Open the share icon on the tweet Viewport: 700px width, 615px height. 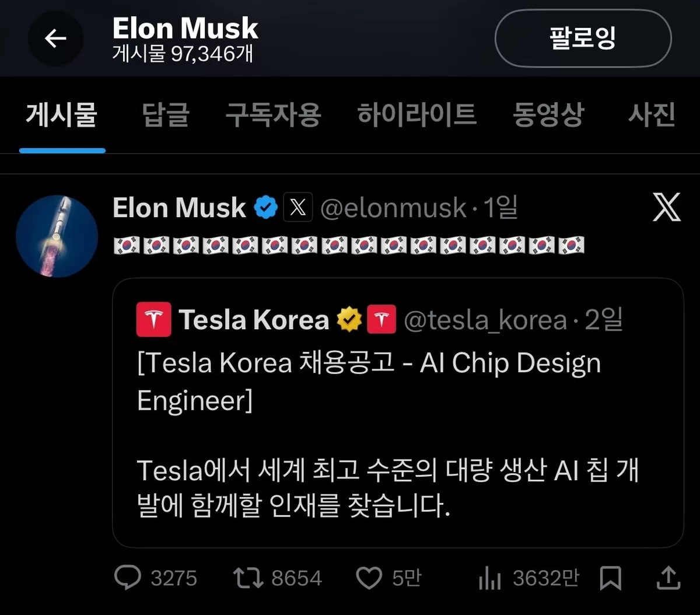pyautogui.click(x=668, y=578)
